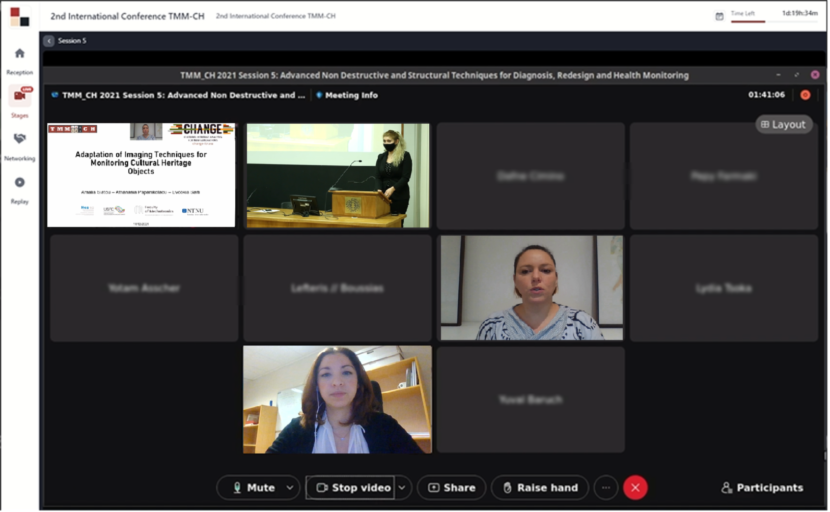Go to the live Stages section
The height and width of the screenshot is (512, 830).
point(19,96)
